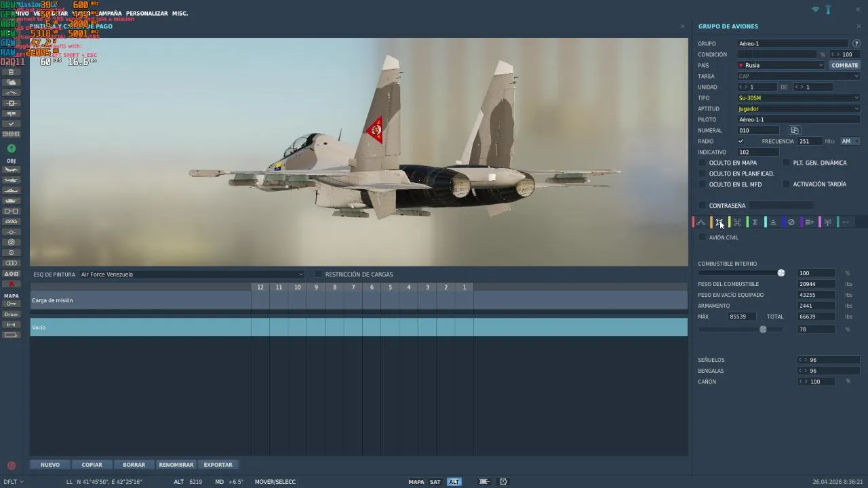
Task: Select the Draw tool under MAPA
Action: pos(12,314)
